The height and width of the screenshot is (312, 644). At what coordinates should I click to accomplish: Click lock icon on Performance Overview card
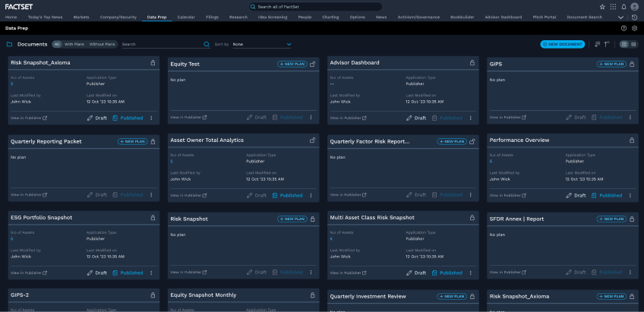coord(632,140)
